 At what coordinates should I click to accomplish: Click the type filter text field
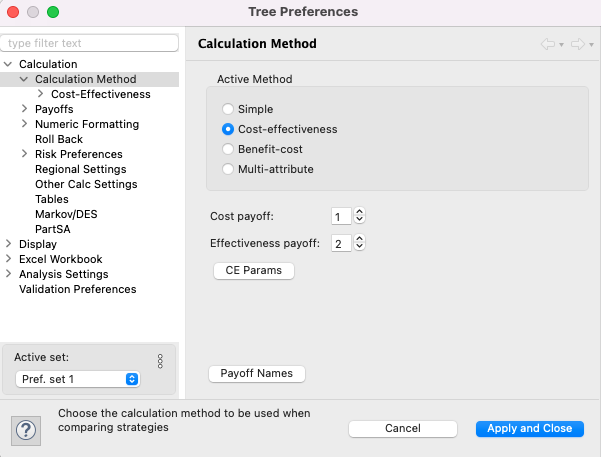[x=89, y=43]
